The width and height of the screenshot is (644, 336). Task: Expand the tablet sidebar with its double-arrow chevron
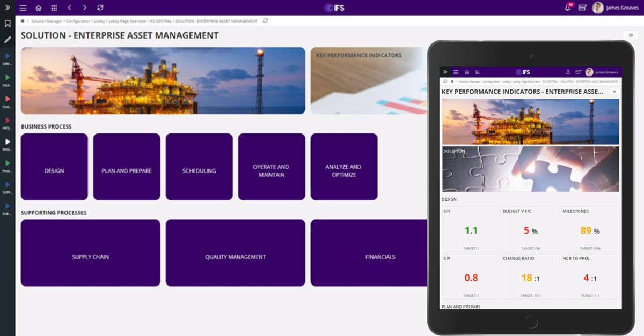(x=445, y=72)
